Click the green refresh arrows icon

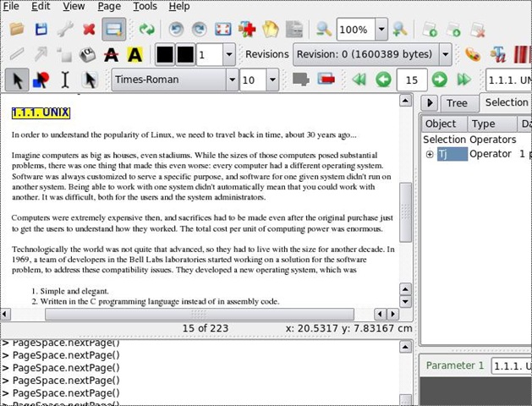point(146,29)
